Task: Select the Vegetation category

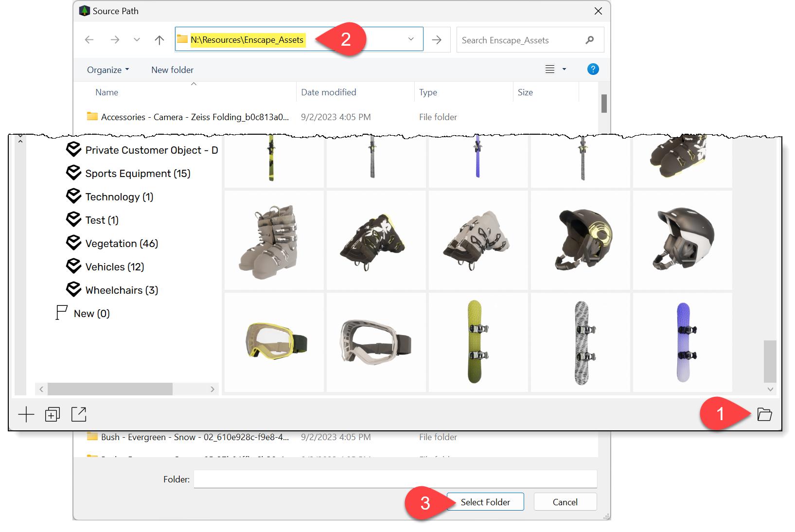Action: (x=121, y=243)
